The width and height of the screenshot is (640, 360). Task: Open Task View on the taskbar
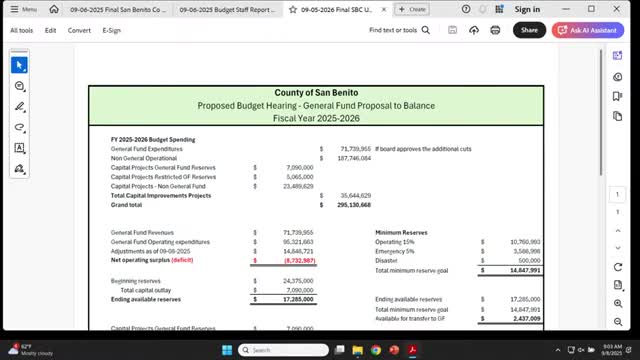click(339, 350)
